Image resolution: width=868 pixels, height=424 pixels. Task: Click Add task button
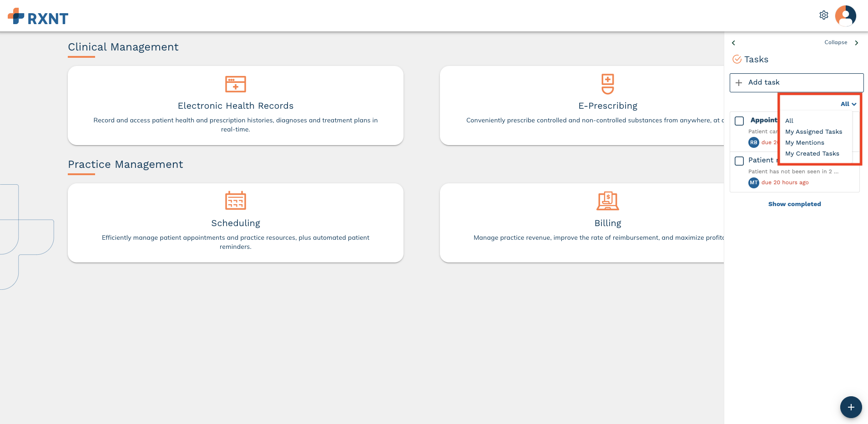[x=797, y=82]
